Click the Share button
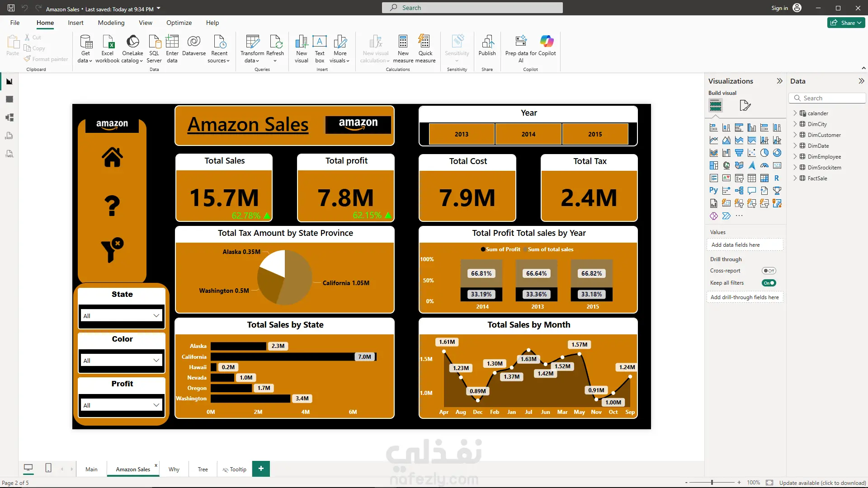Screen dimensions: 868x488 (846, 23)
